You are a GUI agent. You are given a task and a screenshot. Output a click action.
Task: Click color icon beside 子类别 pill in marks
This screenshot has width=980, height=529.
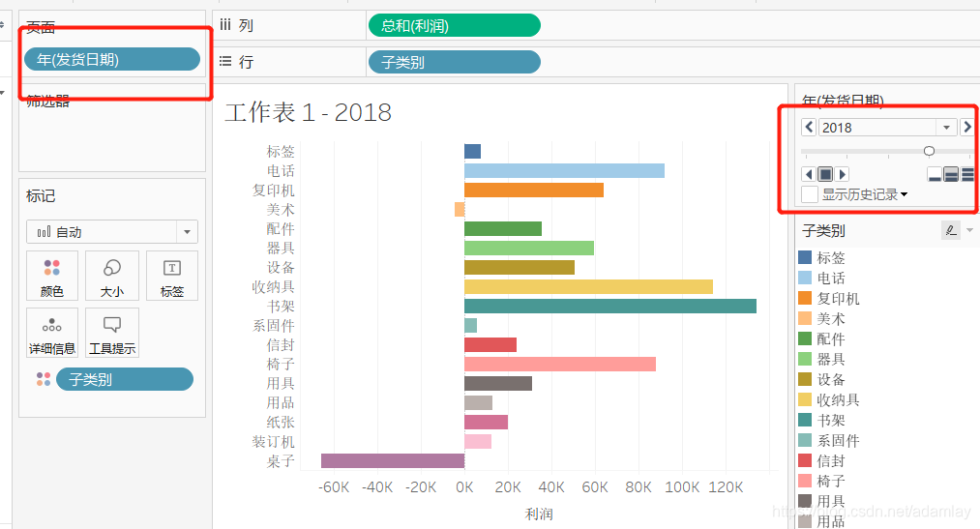coord(44,379)
